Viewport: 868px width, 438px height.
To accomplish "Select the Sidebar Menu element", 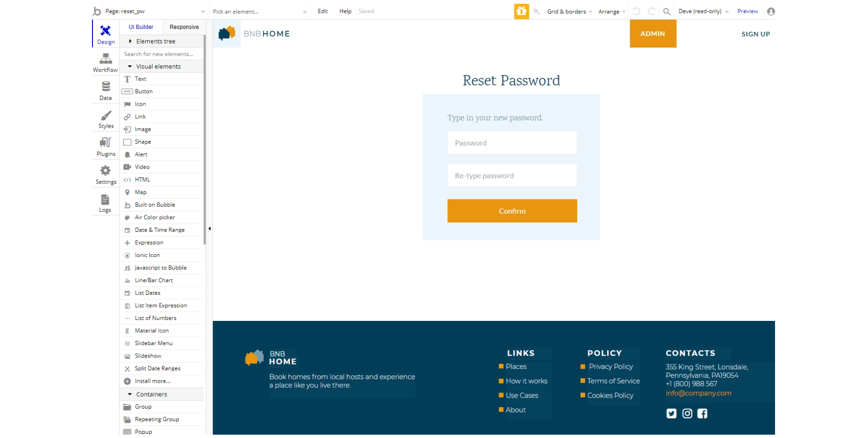I will click(x=162, y=343).
